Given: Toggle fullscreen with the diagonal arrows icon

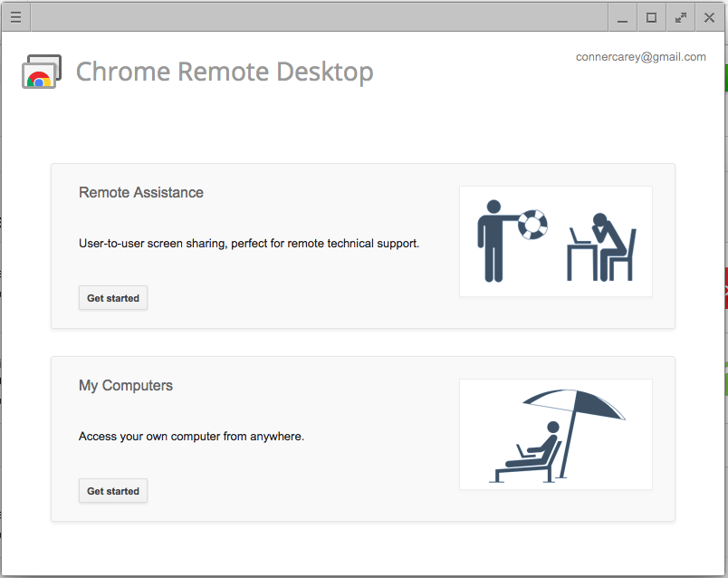Looking at the screenshot, I should tap(681, 17).
